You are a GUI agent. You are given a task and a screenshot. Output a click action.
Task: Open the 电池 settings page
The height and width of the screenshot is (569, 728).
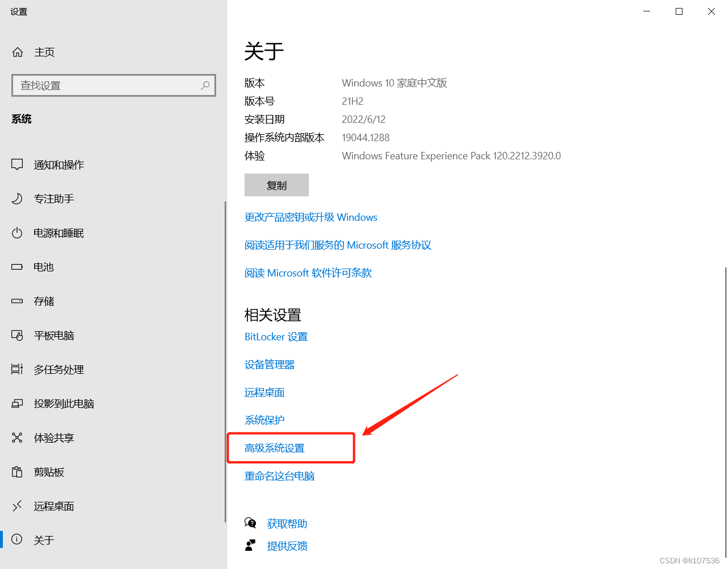click(113, 267)
